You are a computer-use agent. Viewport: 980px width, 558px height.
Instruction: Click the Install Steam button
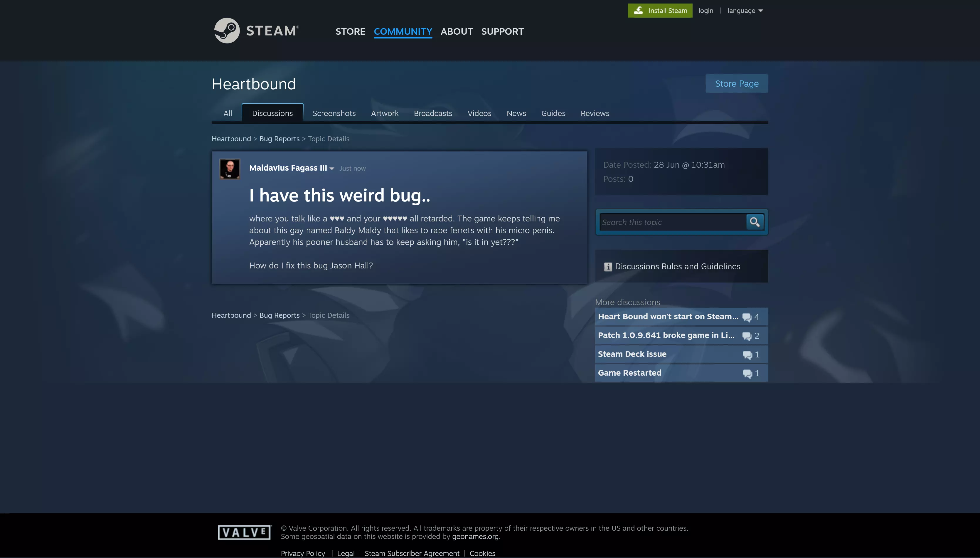click(660, 11)
